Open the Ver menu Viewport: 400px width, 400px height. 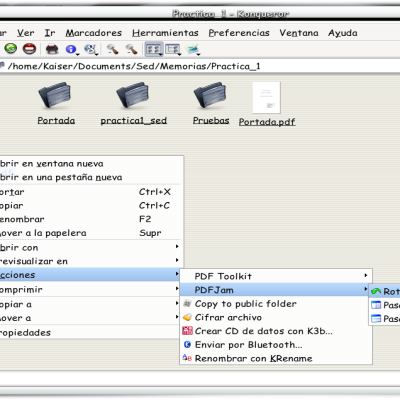pos(26,33)
